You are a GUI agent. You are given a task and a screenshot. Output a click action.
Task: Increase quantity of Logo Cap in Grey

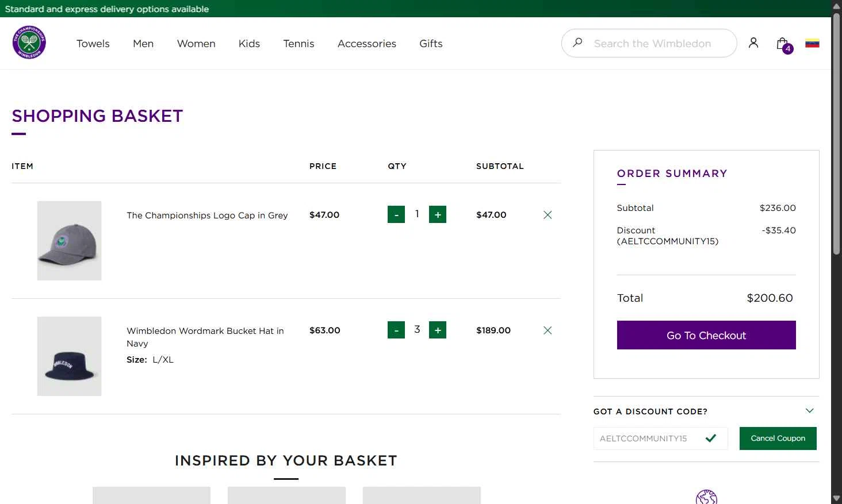coord(438,214)
